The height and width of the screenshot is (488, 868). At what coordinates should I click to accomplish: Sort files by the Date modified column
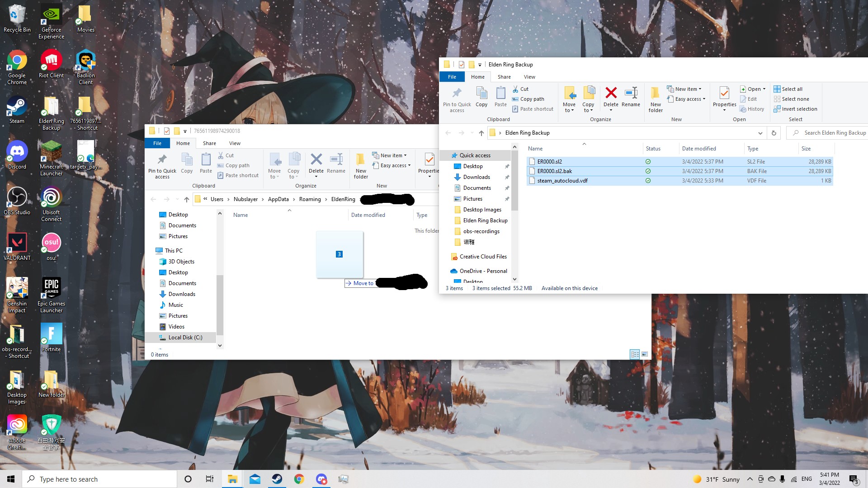pyautogui.click(x=698, y=149)
